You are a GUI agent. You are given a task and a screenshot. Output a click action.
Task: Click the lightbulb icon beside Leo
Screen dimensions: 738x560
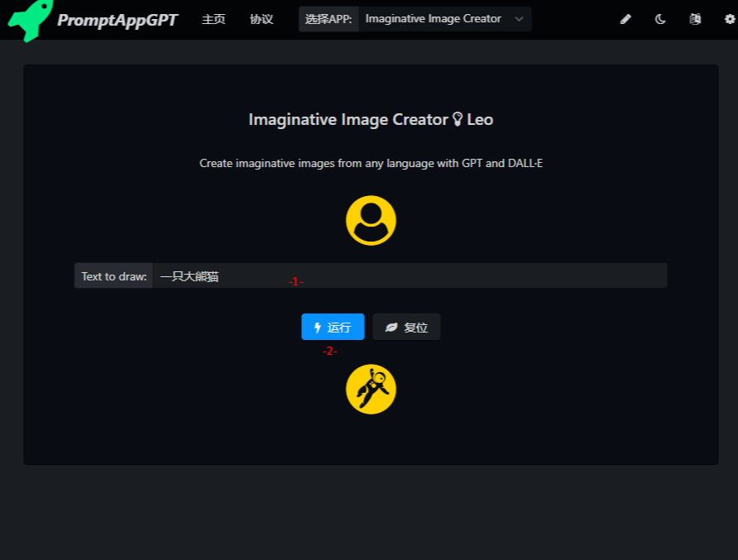click(x=458, y=119)
